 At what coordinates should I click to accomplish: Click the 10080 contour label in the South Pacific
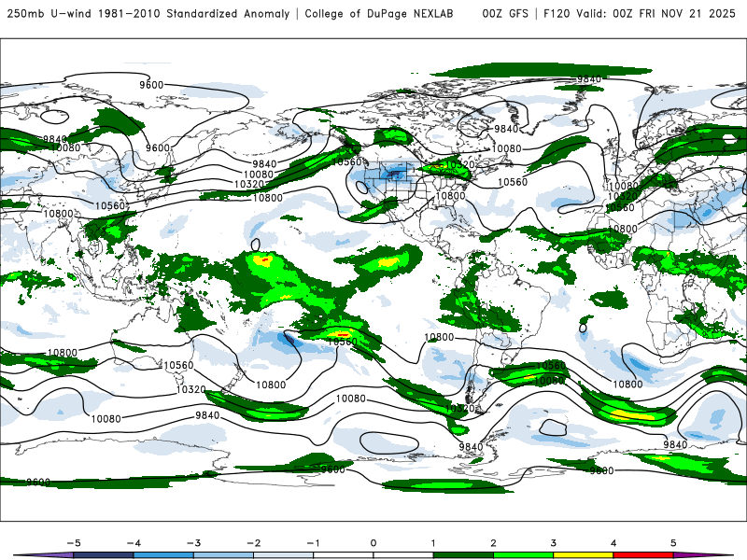[351, 399]
